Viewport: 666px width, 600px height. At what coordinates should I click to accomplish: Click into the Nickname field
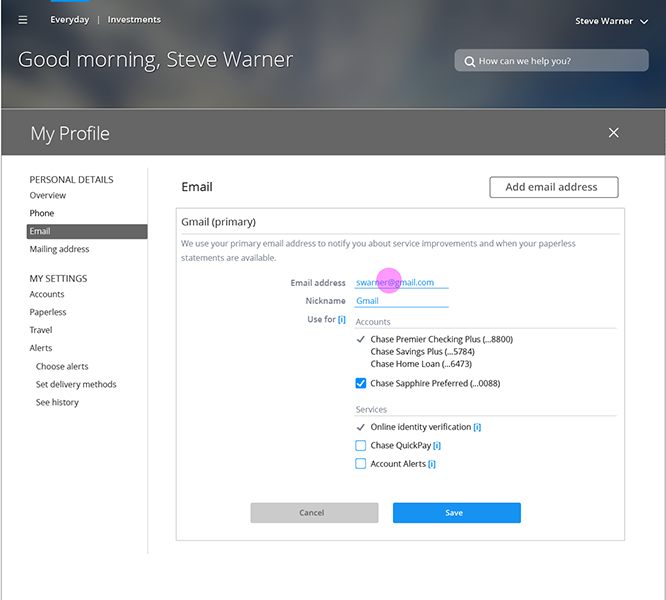coord(401,301)
